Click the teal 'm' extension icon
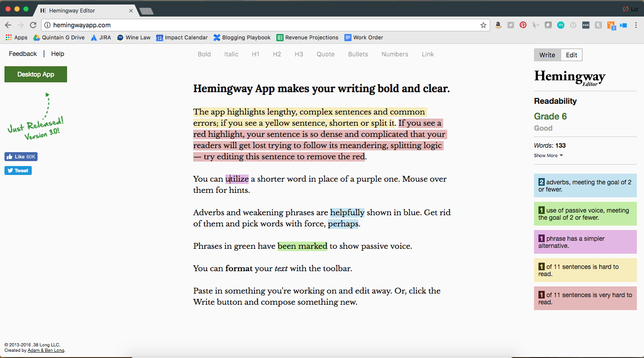This screenshot has width=644, height=358. (560, 26)
